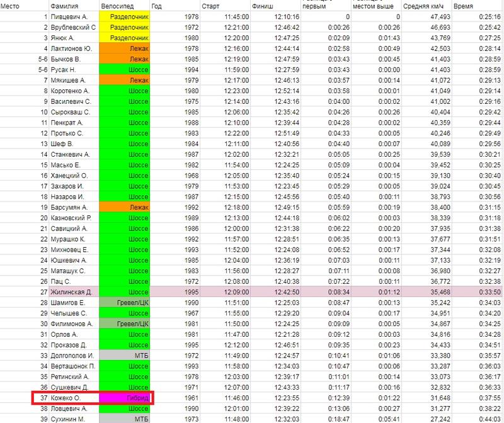Image resolution: width=504 pixels, height=423 pixels.
Task: Click the name cell 'Пенкрат А.'
Action: pyautogui.click(x=74, y=123)
